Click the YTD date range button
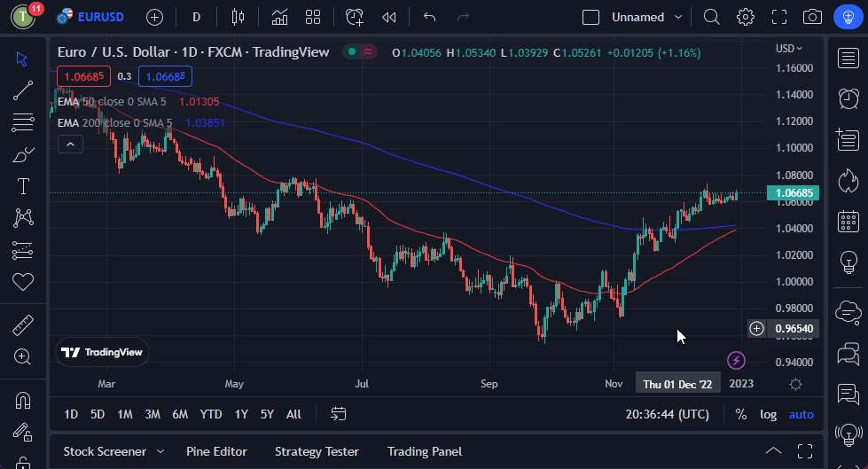This screenshot has width=868, height=469. pyautogui.click(x=211, y=414)
